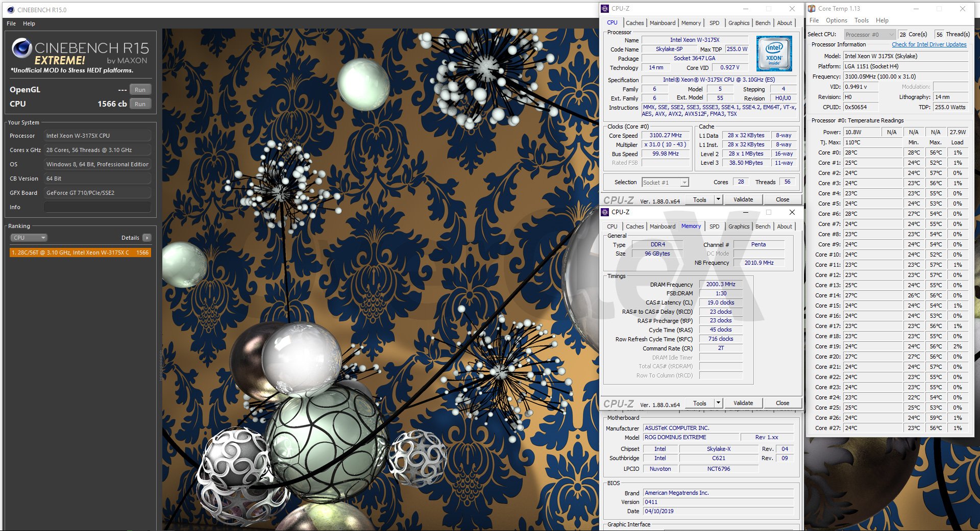The height and width of the screenshot is (531, 980).
Task: Open SPD tab in lower CPU-Z window
Action: tap(714, 226)
